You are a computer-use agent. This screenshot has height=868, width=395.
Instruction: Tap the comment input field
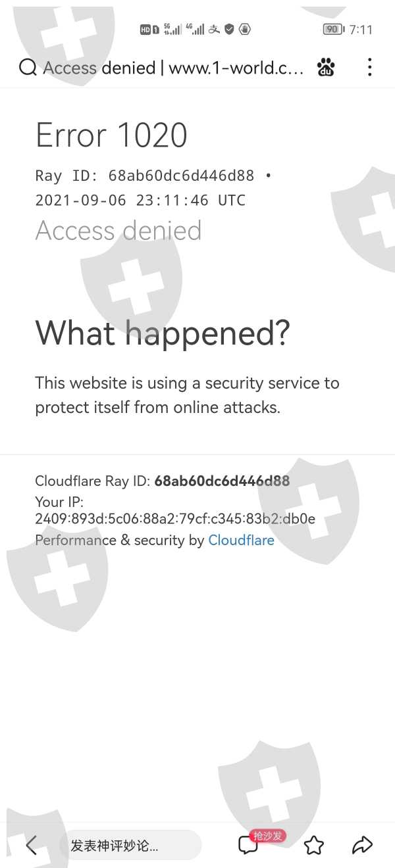pos(130,845)
